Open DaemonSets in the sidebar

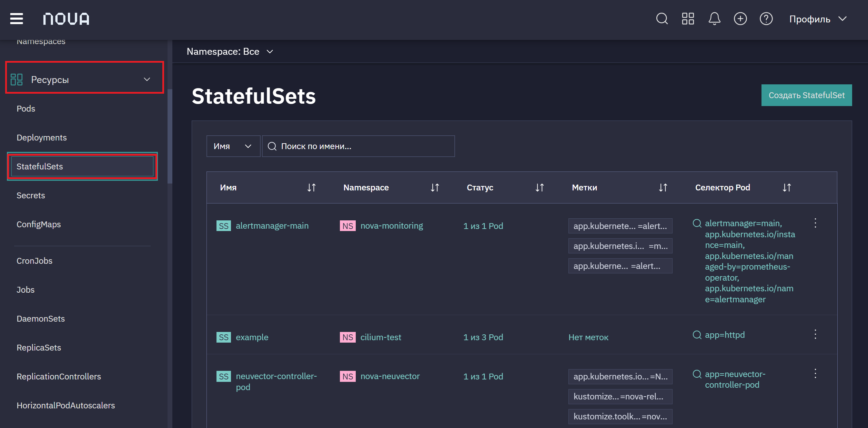click(x=41, y=319)
